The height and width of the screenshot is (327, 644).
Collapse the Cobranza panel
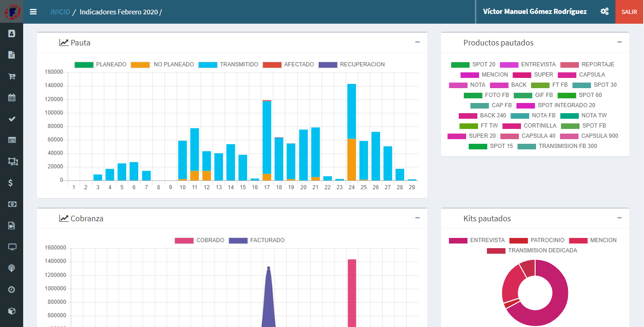(417, 218)
